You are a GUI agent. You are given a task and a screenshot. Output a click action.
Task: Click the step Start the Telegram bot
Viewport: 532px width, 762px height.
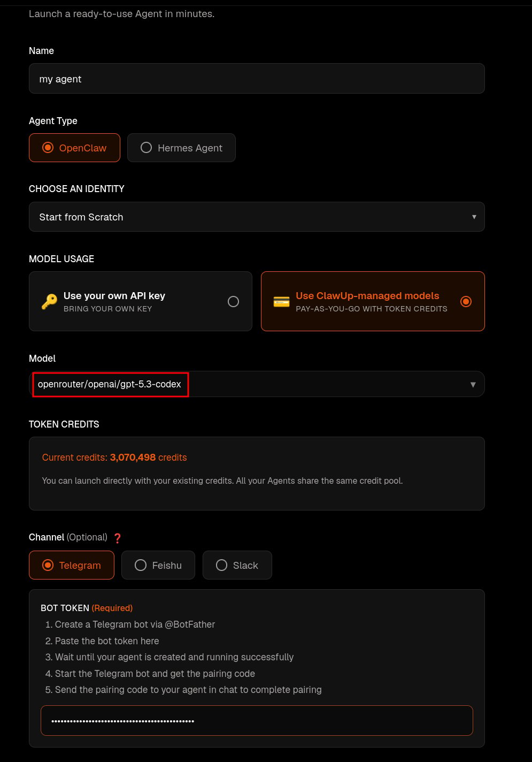coord(155,674)
